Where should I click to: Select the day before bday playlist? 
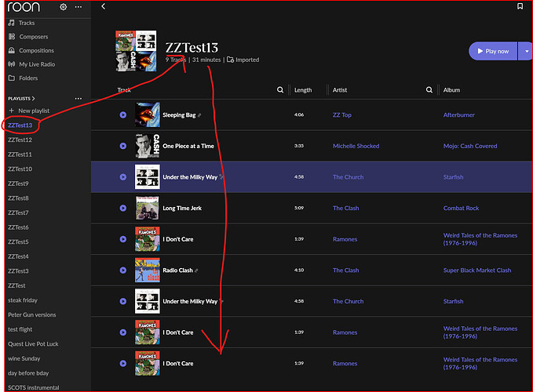coord(28,373)
